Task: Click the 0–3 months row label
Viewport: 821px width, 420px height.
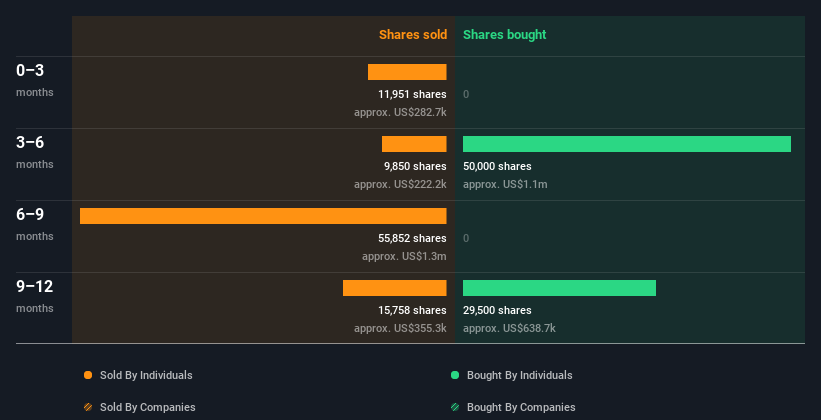Action: pyautogui.click(x=35, y=80)
